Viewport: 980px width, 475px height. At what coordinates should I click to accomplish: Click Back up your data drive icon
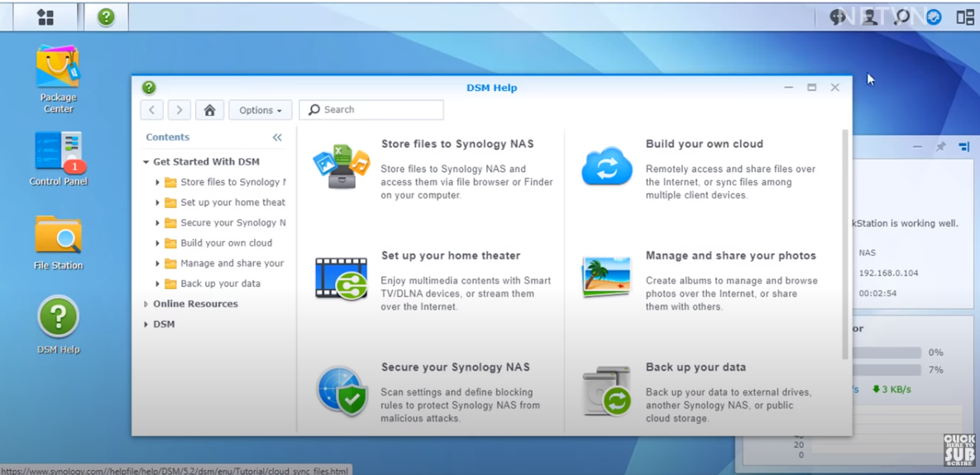[606, 391]
